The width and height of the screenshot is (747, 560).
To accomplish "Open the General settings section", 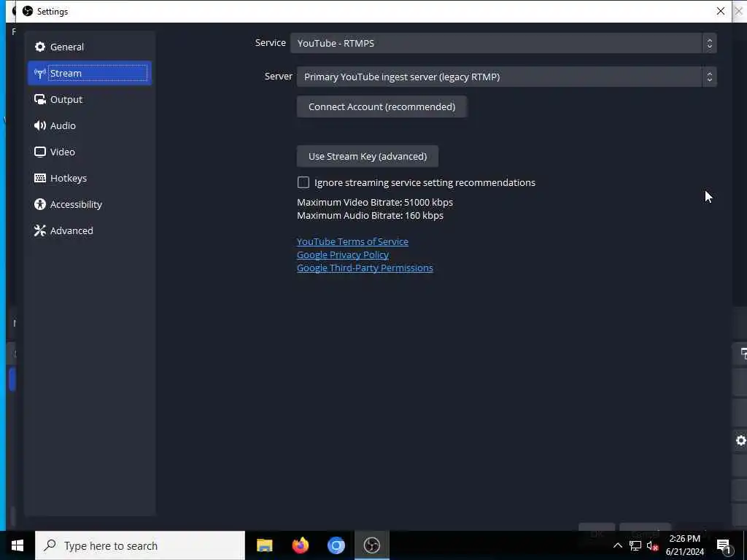I will pyautogui.click(x=90, y=47).
